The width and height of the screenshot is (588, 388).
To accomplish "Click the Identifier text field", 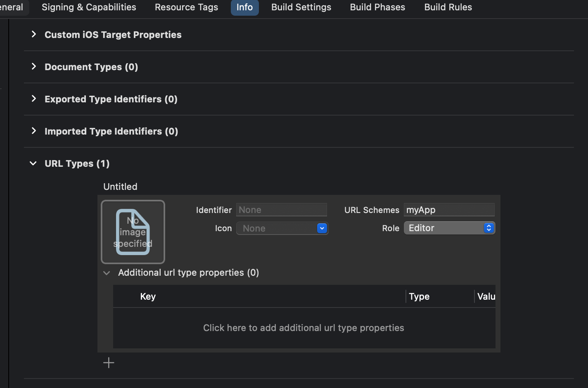I will click(281, 210).
